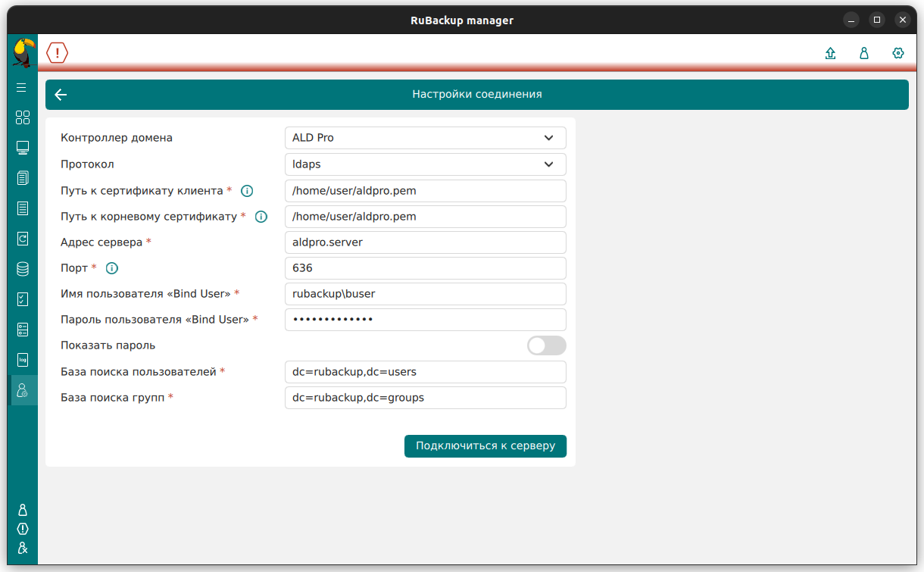Click the info icon beside Путь к сертификату клиента

click(246, 191)
